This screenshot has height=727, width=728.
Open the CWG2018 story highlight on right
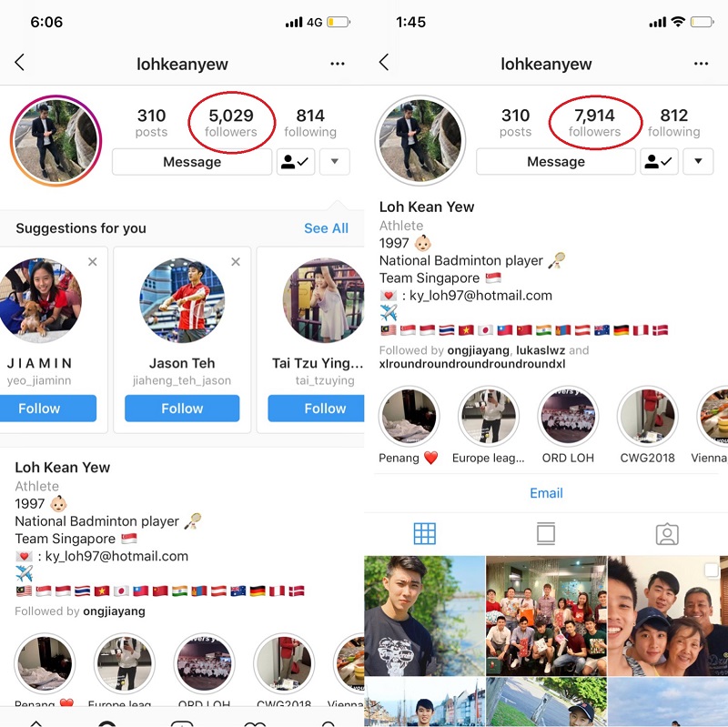tap(647, 417)
